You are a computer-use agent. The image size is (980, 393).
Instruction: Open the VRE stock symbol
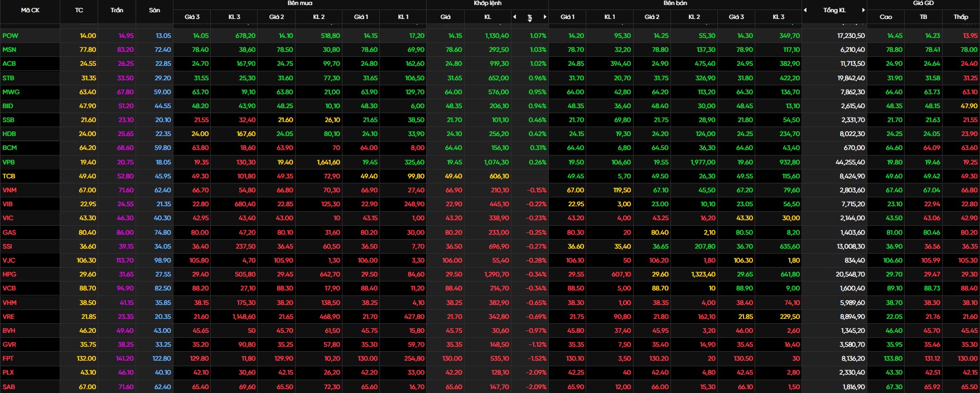8,317
